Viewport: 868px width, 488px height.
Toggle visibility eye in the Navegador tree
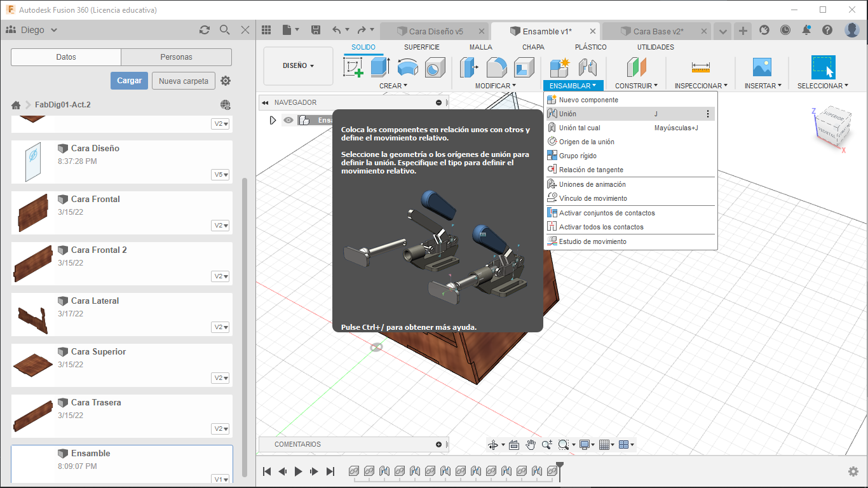point(288,120)
